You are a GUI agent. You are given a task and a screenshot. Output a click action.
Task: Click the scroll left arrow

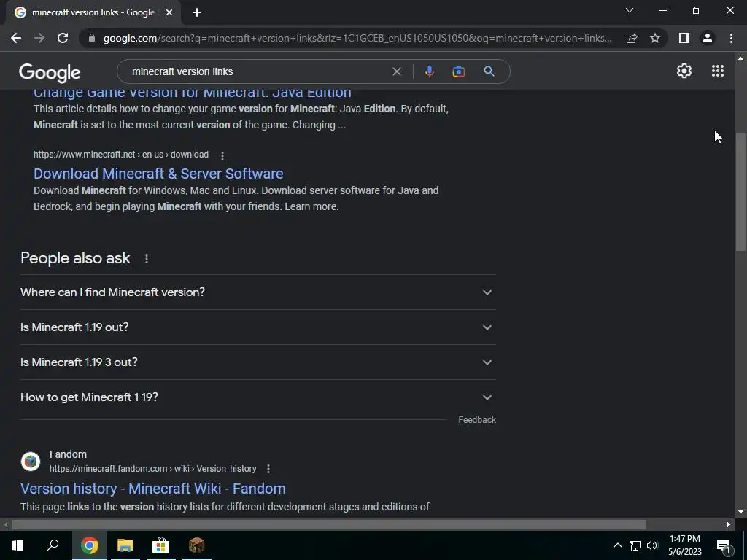pyautogui.click(x=5, y=525)
